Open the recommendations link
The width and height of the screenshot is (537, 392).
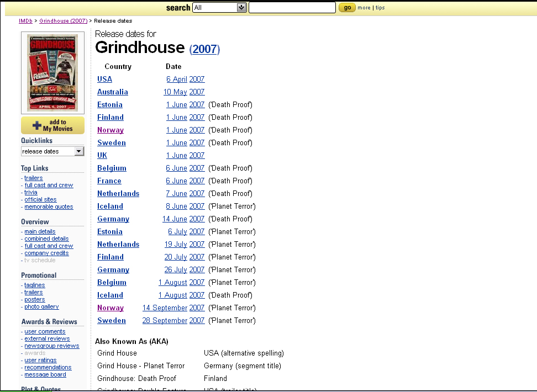[x=48, y=368]
